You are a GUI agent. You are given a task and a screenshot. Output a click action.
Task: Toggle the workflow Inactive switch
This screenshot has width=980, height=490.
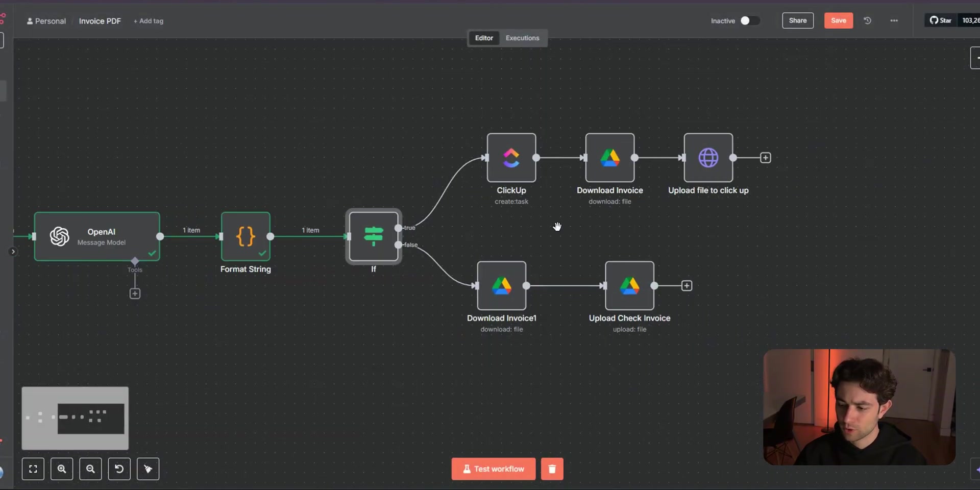750,20
